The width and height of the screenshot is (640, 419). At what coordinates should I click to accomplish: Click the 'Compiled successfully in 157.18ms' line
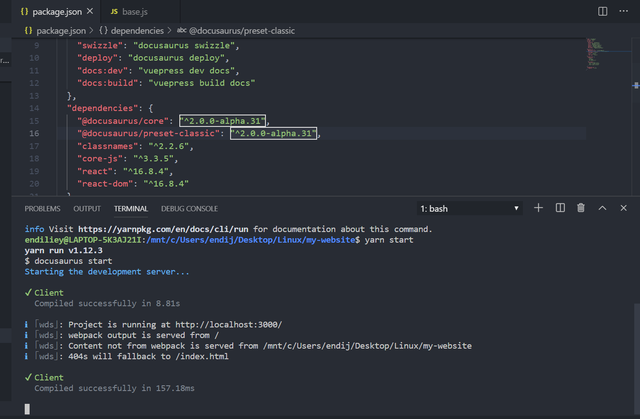[x=114, y=388]
